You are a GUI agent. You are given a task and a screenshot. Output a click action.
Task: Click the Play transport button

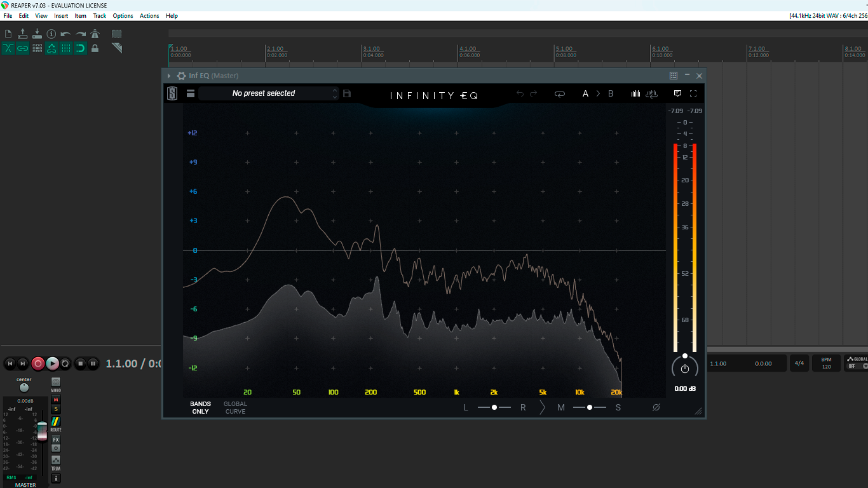[53, 363]
